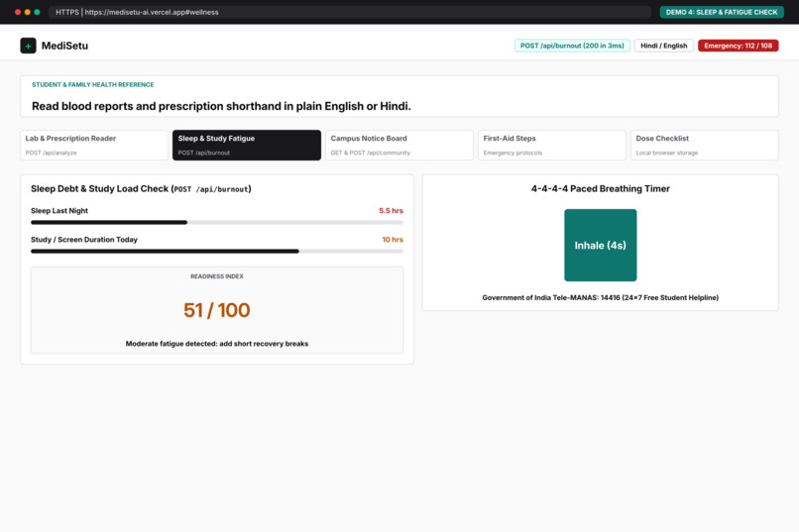
Task: Click the red window close button
Action: (18, 12)
